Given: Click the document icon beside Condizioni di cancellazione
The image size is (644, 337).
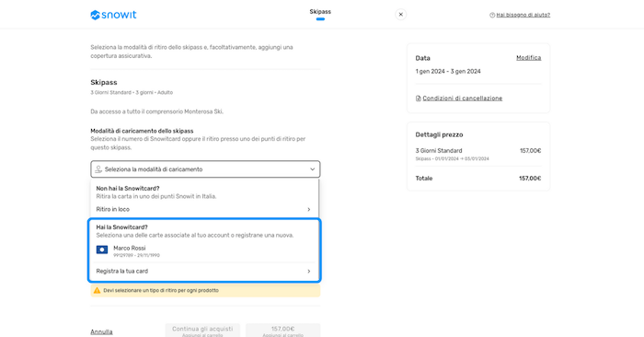Looking at the screenshot, I should pos(418,99).
